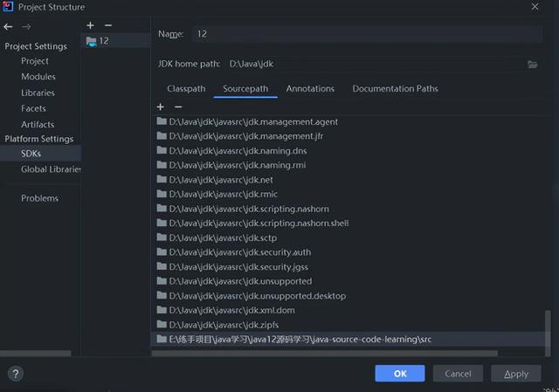The image size is (559, 392).
Task: Add a source path with the plus icon
Action: pyautogui.click(x=161, y=107)
